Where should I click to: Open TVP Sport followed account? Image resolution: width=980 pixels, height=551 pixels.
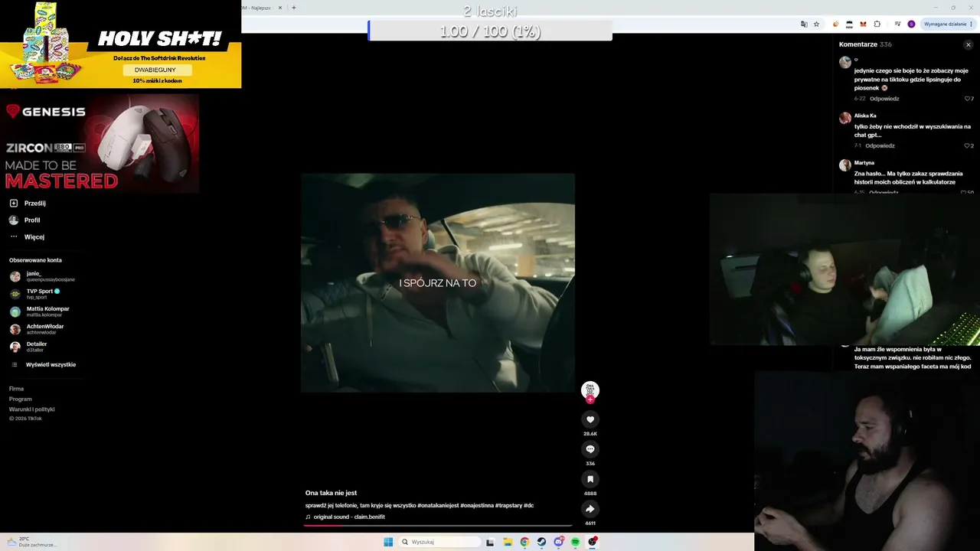[x=34, y=294]
